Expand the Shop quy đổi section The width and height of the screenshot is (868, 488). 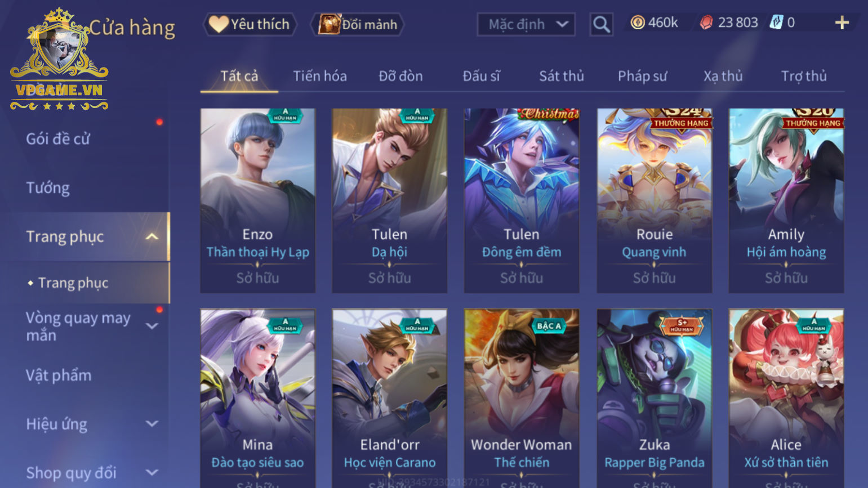point(152,472)
